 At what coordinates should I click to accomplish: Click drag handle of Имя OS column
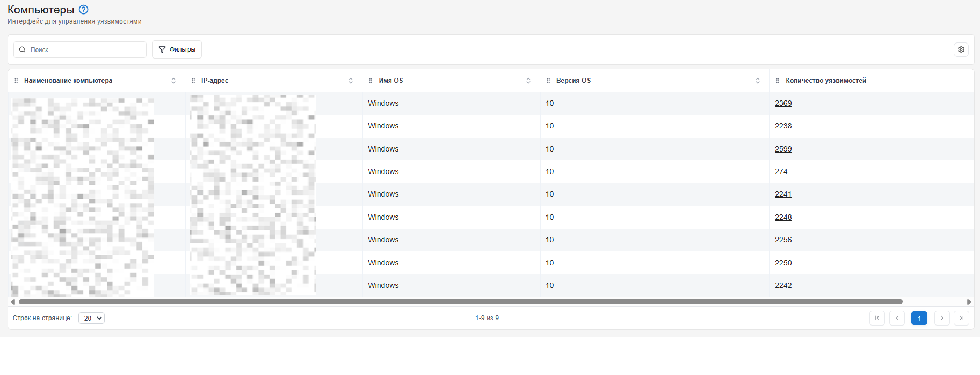point(371,81)
